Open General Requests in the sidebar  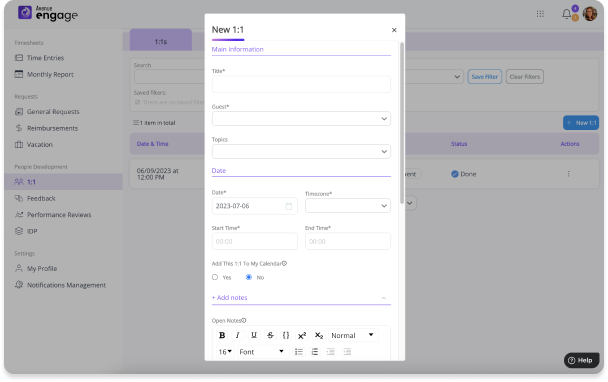(x=53, y=112)
